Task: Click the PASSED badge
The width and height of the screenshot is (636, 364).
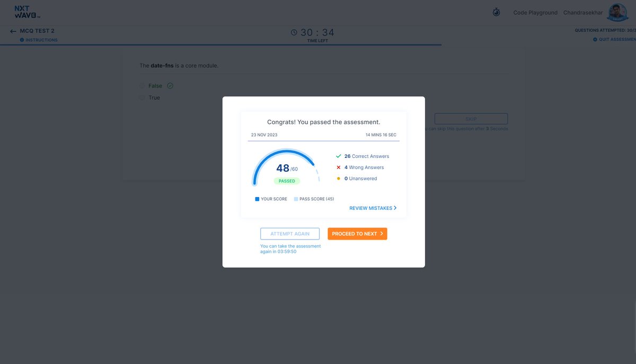Action: pyautogui.click(x=287, y=181)
